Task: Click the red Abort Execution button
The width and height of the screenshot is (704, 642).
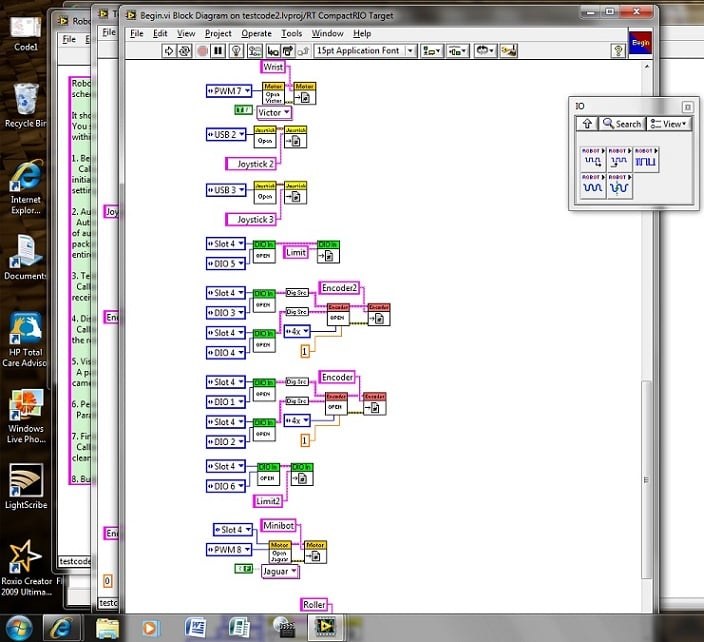Action: [202, 51]
